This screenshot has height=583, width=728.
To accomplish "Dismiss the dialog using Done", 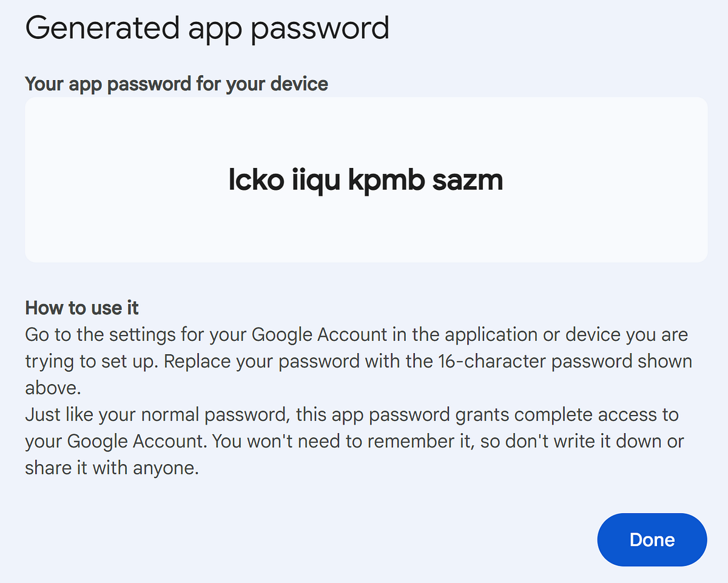I will click(652, 539).
